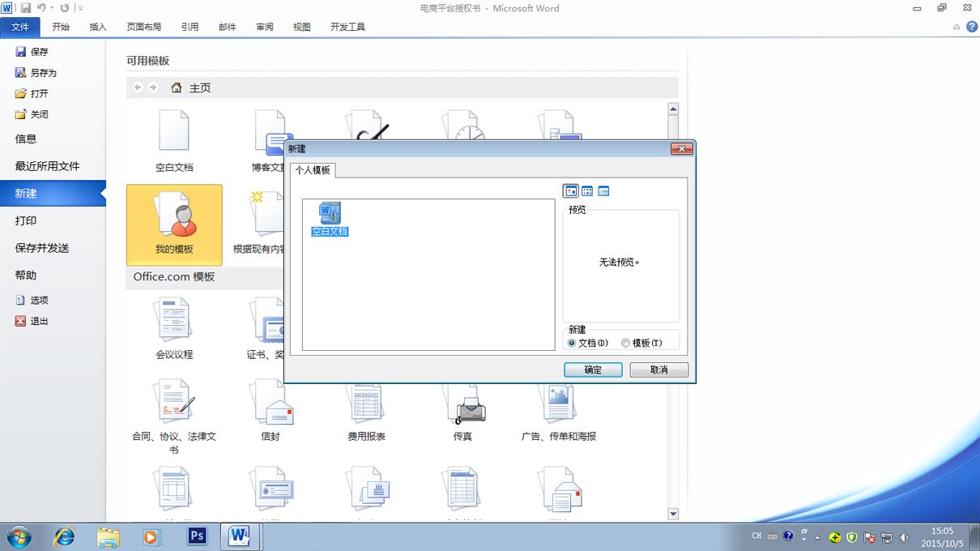Open Word help question mark icon
The image size is (980, 551).
(x=972, y=27)
